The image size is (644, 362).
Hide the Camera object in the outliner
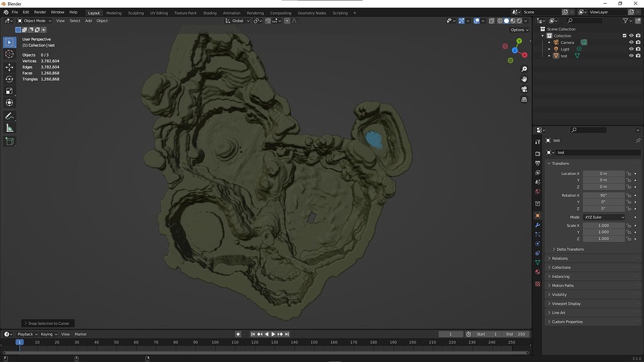coord(631,42)
